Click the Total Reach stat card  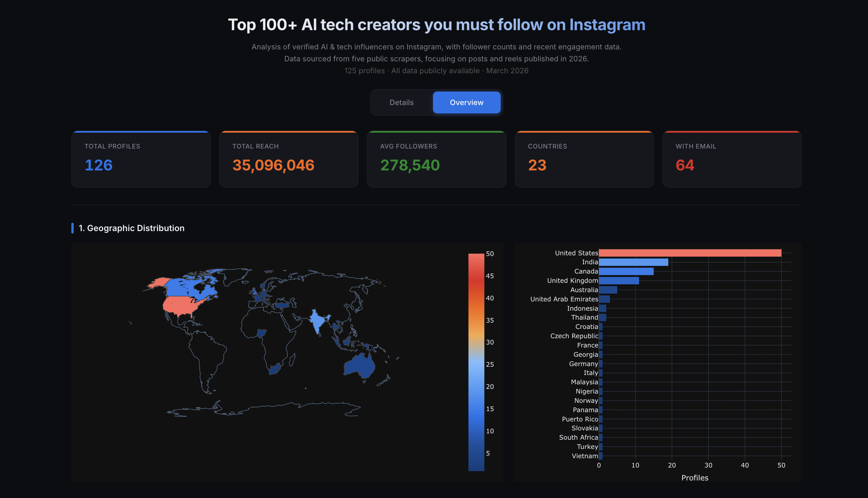click(x=289, y=159)
